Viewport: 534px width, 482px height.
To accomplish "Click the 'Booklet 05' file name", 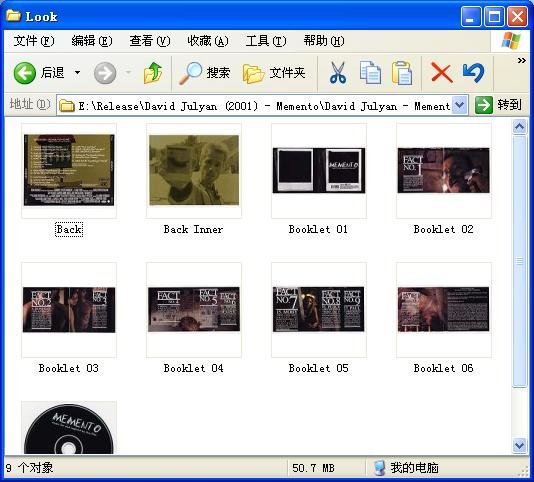I will point(318,368).
